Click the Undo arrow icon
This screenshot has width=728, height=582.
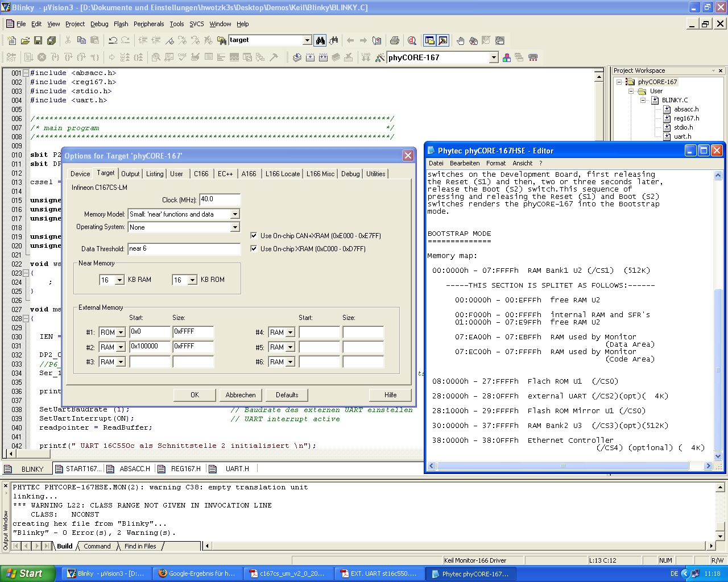(113, 40)
